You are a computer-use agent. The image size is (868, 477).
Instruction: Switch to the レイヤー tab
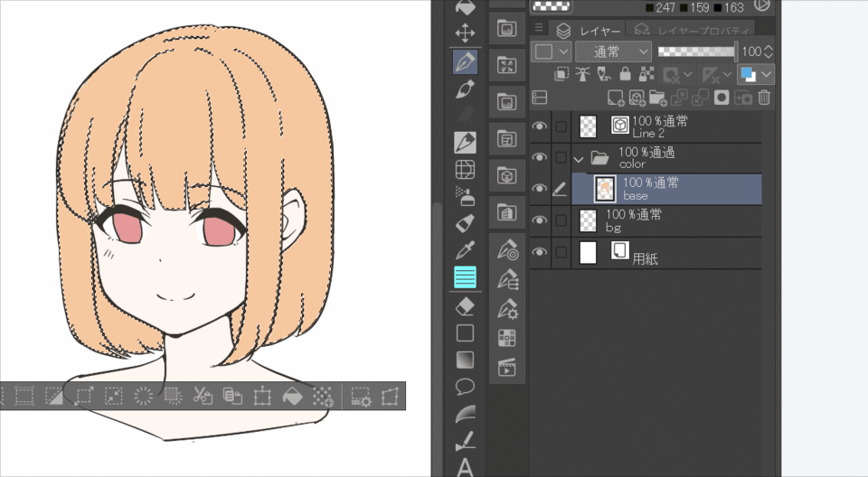pyautogui.click(x=589, y=31)
